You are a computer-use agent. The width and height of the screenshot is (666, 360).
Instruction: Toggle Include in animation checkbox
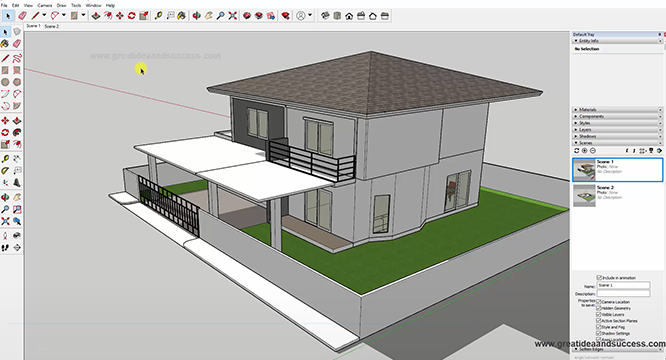(x=599, y=277)
